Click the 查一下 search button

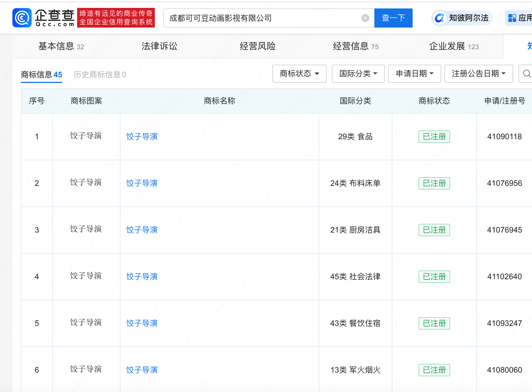393,18
